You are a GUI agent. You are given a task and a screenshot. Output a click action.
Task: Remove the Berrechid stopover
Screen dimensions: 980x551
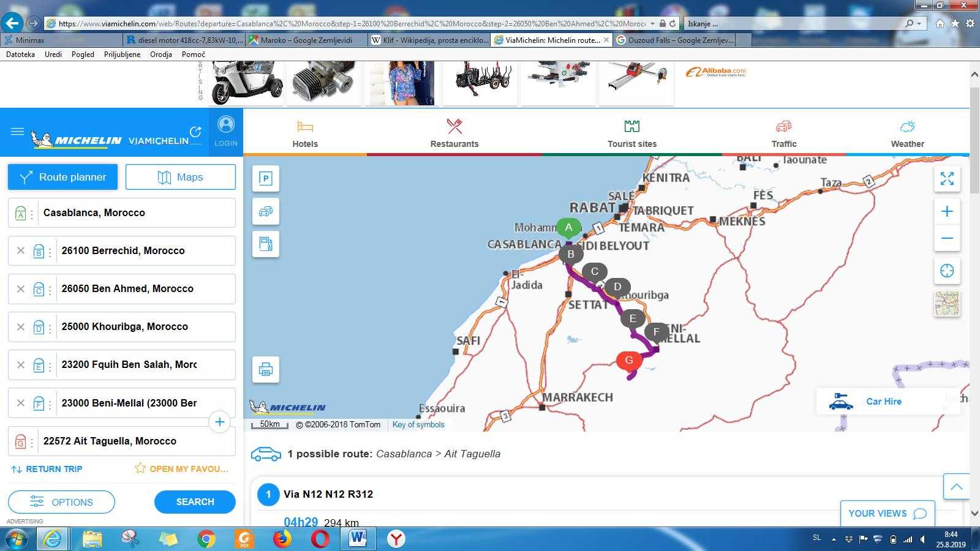(x=21, y=250)
